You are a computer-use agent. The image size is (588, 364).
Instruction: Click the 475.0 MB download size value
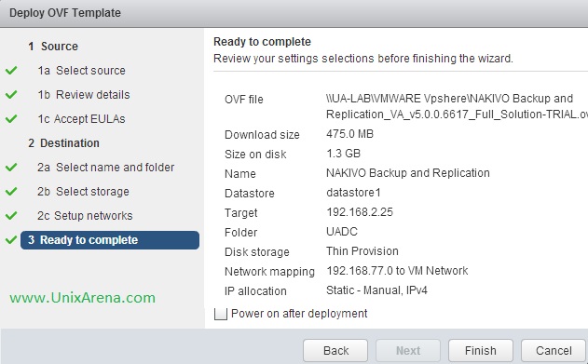click(349, 134)
